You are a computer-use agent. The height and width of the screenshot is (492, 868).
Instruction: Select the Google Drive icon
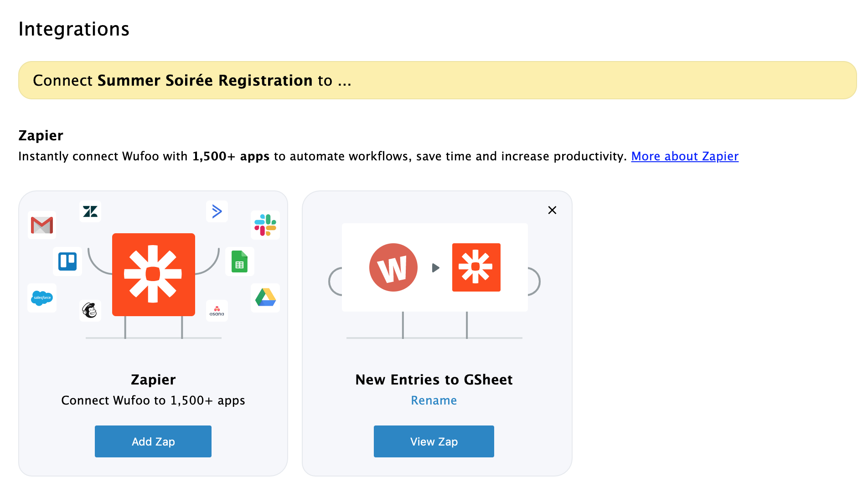pos(265,298)
